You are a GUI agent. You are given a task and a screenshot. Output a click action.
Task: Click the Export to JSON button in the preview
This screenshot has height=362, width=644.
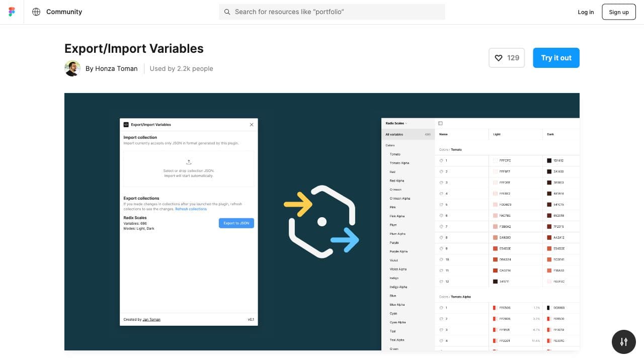pos(236,223)
